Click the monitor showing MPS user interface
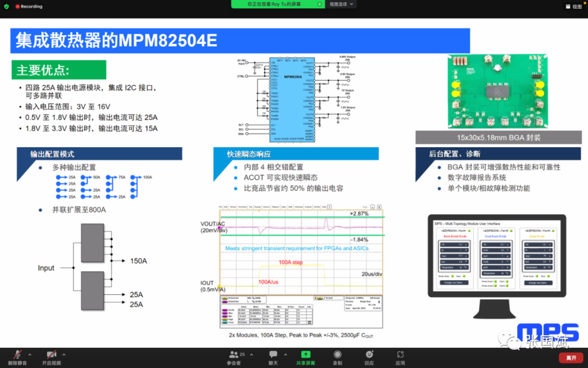This screenshot has height=368, width=588. click(497, 266)
